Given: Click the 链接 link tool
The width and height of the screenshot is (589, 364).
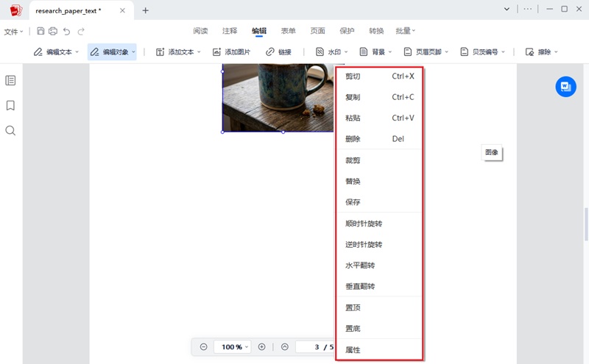Looking at the screenshot, I should pos(278,52).
